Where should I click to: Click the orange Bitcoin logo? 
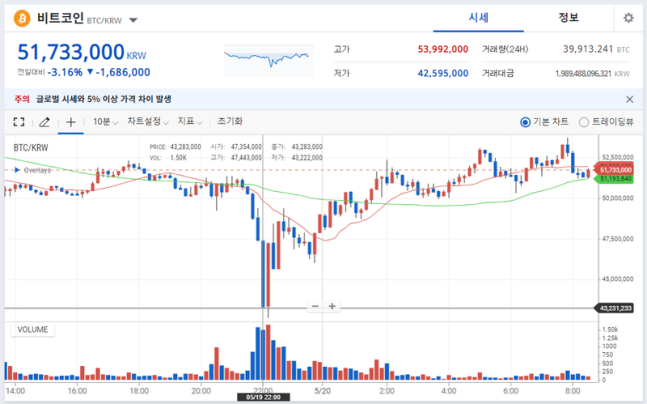[22, 18]
